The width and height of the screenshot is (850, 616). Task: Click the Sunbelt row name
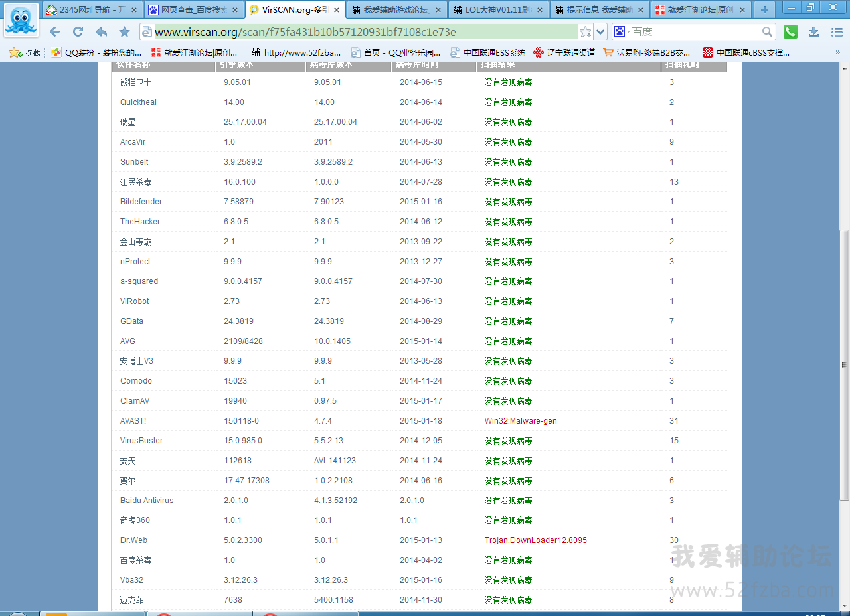134,162
